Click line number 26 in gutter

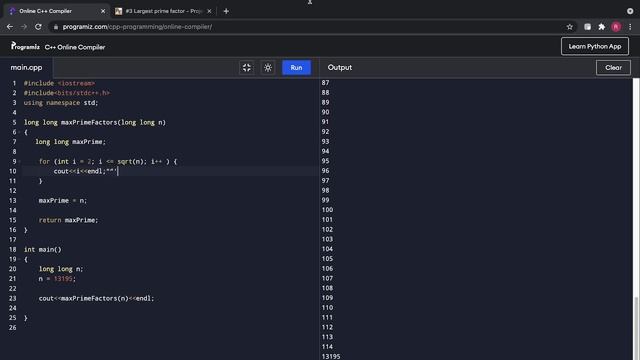point(13,328)
